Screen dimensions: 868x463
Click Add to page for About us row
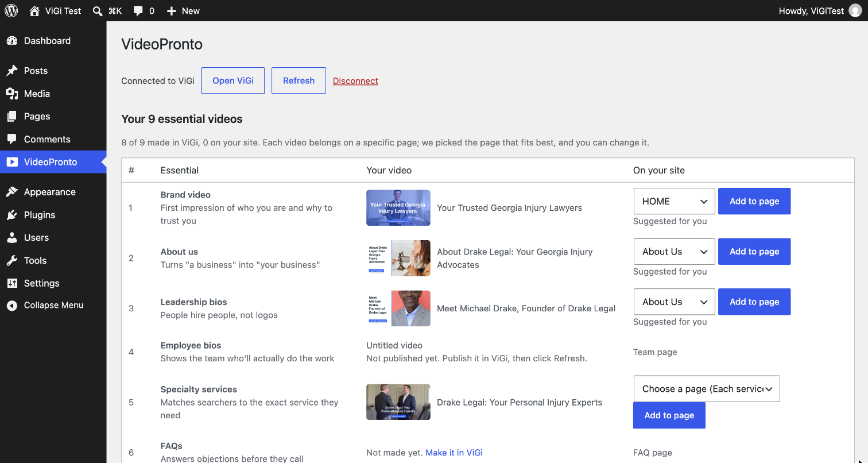coord(754,252)
